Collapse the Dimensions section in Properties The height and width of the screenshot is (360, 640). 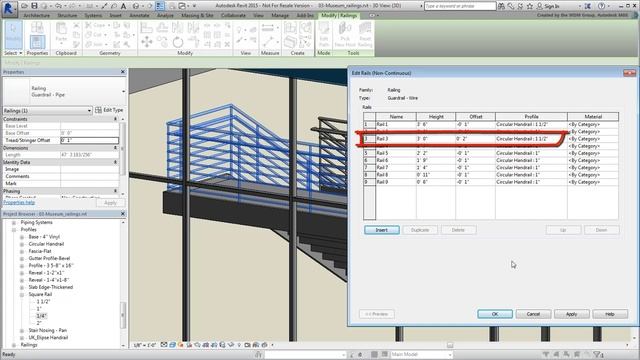point(116,148)
